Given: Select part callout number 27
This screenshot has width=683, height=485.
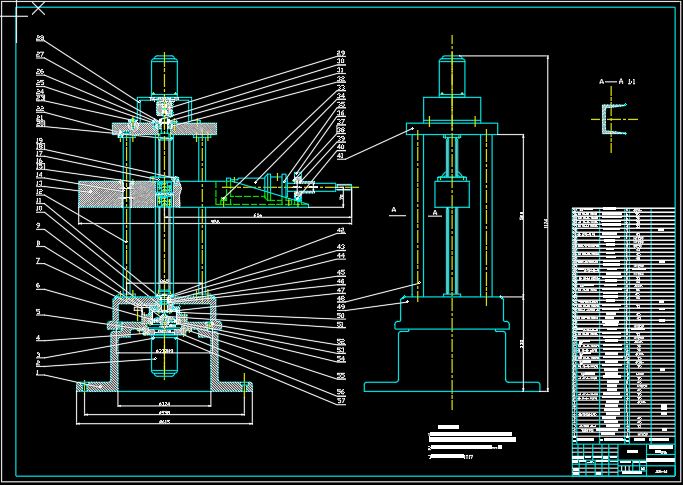Looking at the screenshot, I should tap(40, 55).
